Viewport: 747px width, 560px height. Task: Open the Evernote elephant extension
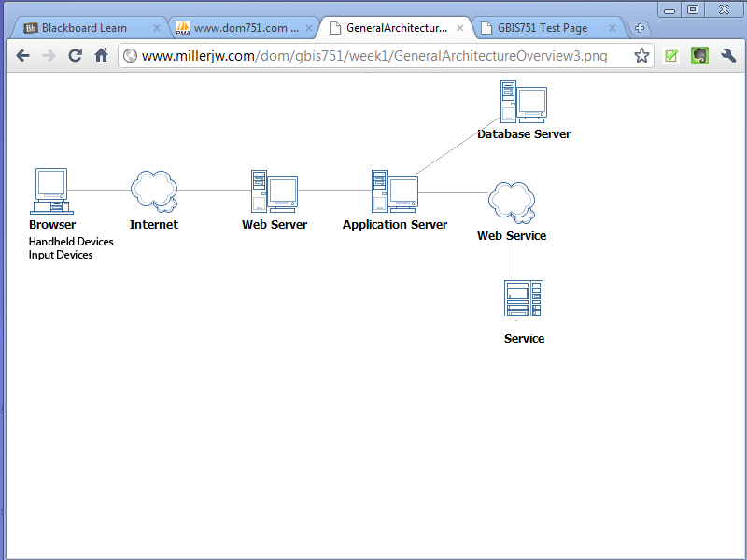(x=698, y=56)
